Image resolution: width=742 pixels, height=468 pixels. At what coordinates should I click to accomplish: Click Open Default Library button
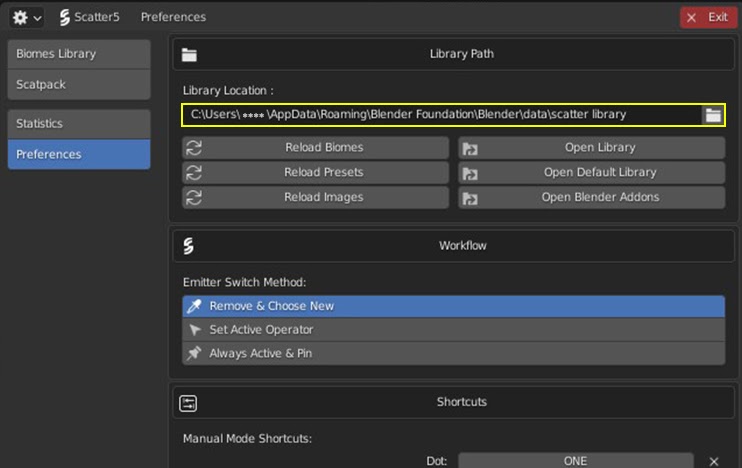pyautogui.click(x=592, y=172)
